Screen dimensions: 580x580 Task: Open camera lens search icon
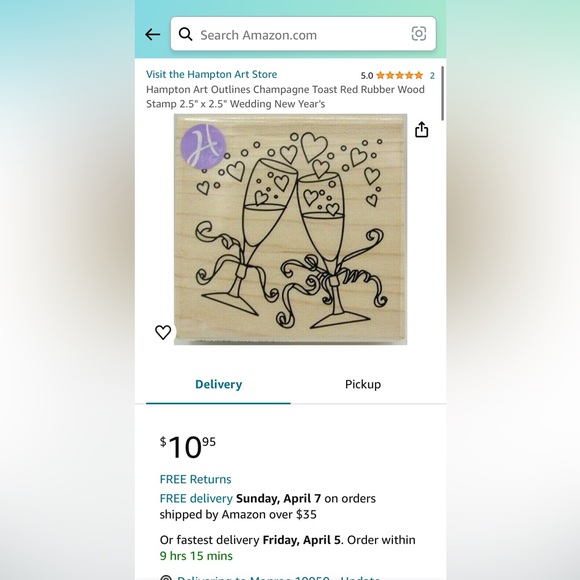tap(419, 34)
